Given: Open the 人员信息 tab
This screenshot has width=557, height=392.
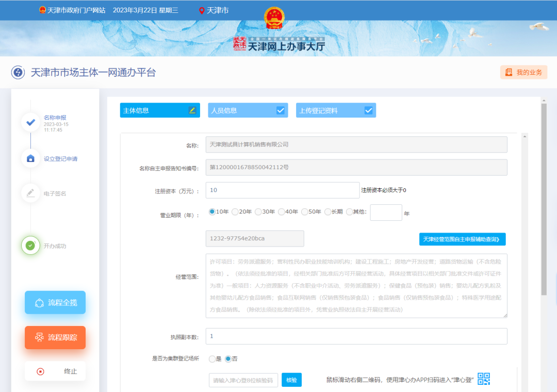Looking at the screenshot, I should [248, 110].
